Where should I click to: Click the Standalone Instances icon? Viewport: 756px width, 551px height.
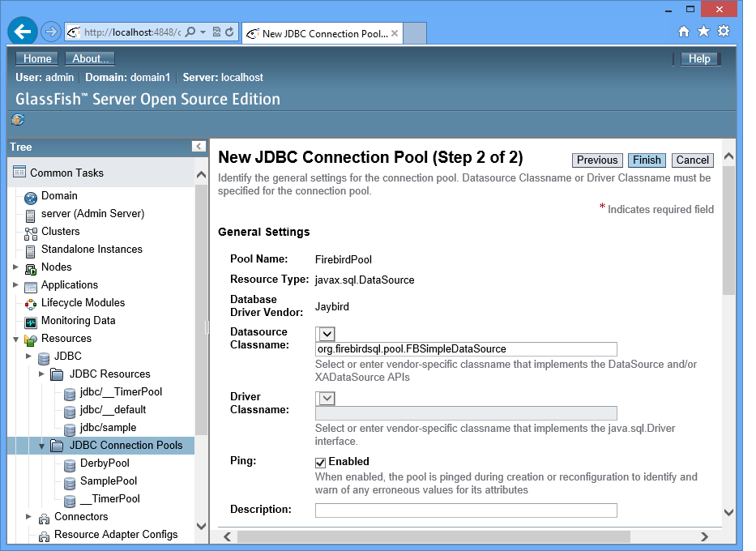coord(30,251)
